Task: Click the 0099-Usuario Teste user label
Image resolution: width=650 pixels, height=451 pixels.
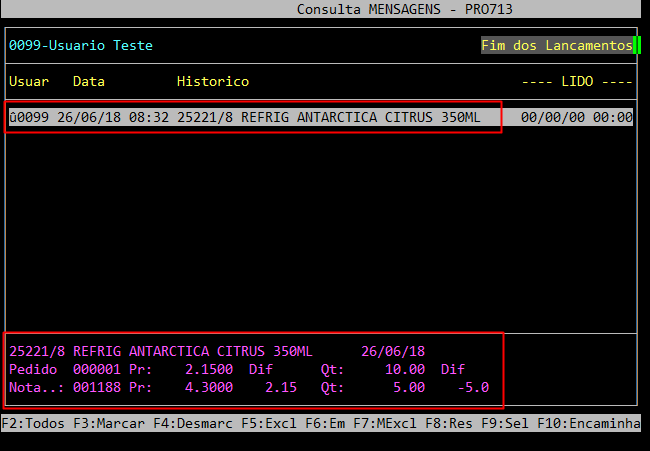Action: 81,46
